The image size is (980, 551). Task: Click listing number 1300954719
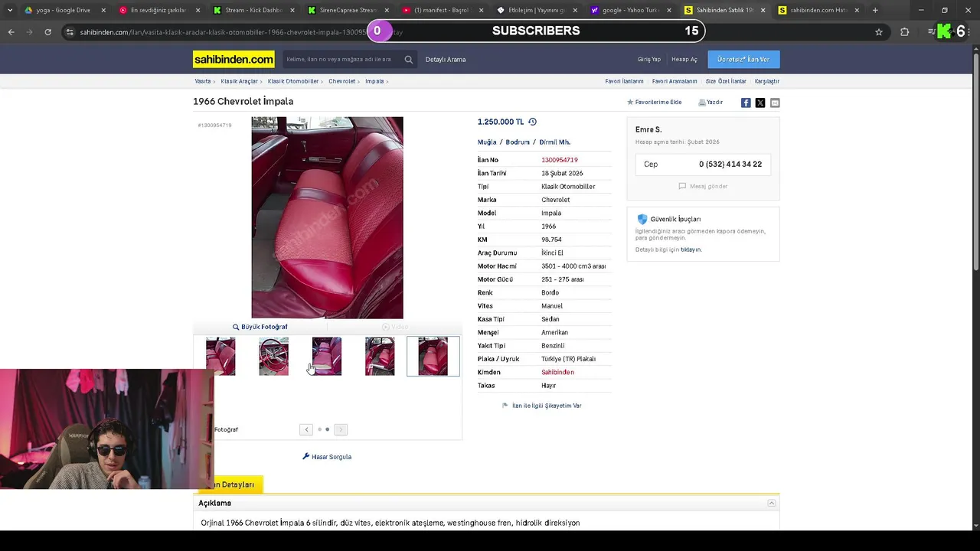pyautogui.click(x=560, y=160)
